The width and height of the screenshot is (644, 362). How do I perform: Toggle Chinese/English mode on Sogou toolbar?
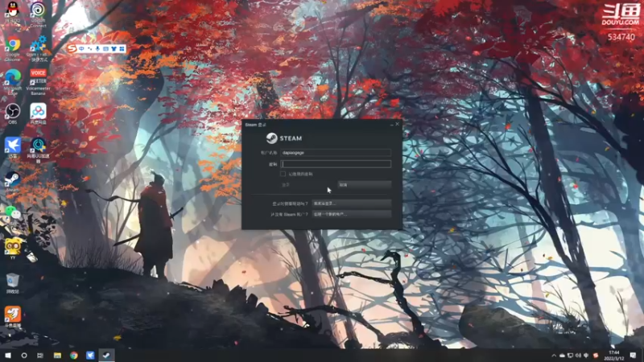click(x=82, y=49)
